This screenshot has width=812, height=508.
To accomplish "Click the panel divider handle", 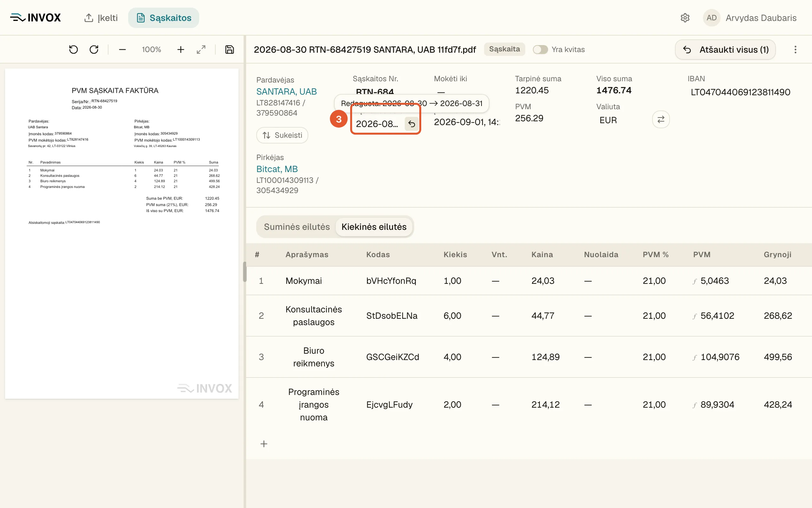I will (x=245, y=271).
